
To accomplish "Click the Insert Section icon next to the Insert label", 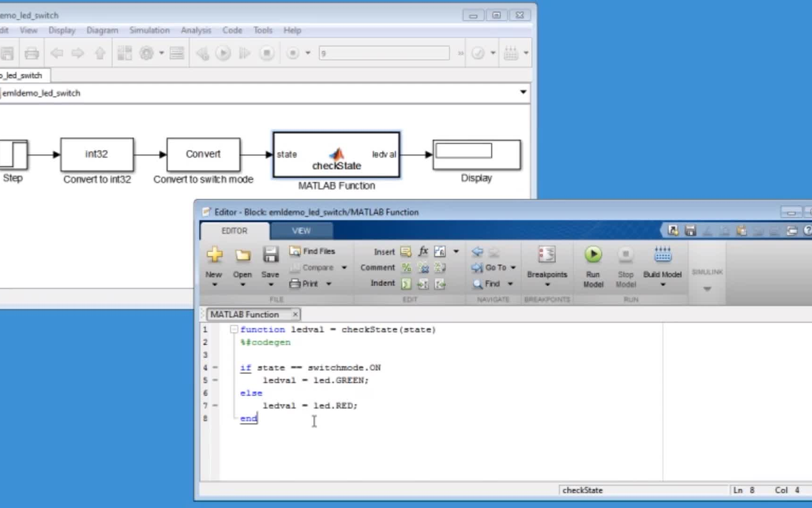I will pyautogui.click(x=406, y=252).
